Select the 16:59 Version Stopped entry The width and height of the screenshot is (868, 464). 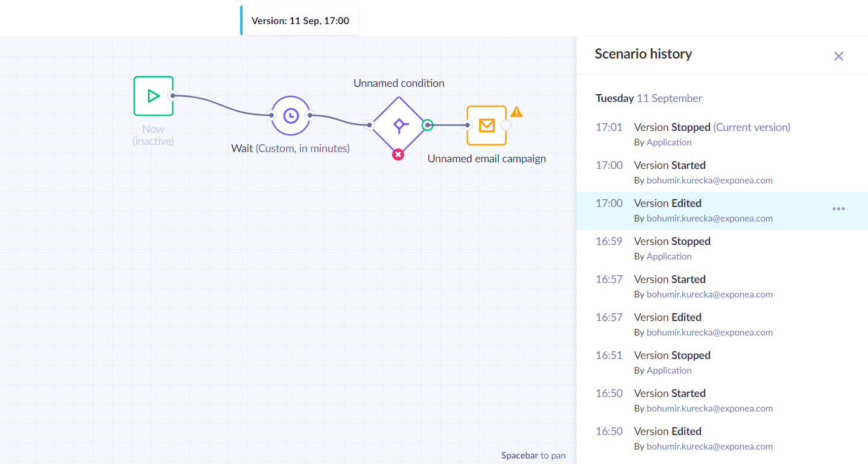click(722, 249)
